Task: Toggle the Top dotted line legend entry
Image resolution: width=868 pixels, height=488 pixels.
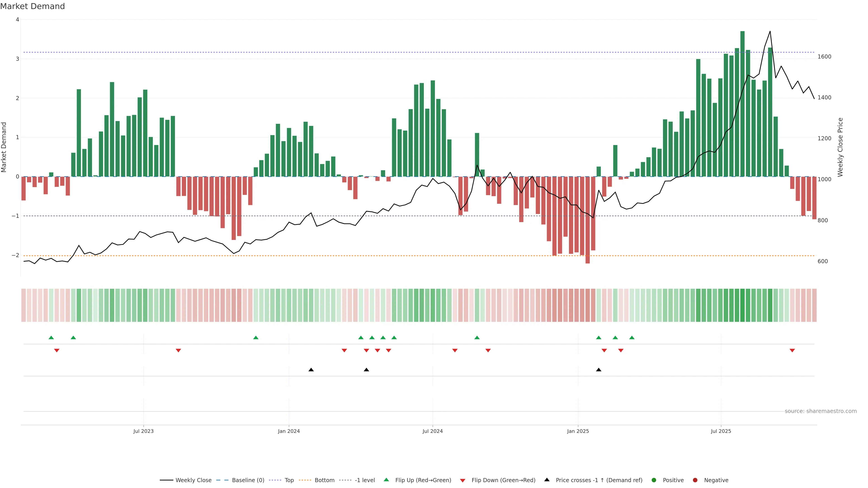Action: [289, 480]
